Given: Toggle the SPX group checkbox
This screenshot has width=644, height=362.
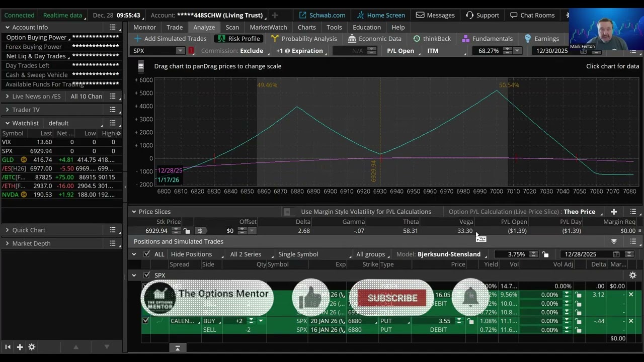Looking at the screenshot, I should tap(146, 276).
